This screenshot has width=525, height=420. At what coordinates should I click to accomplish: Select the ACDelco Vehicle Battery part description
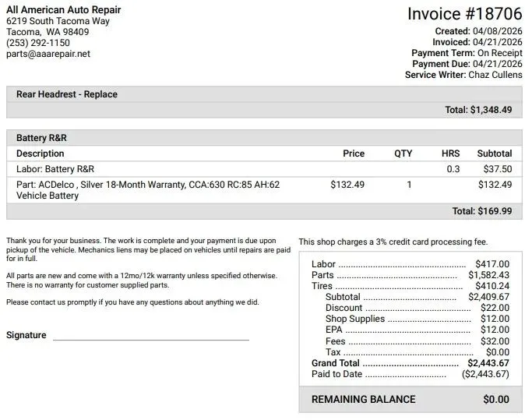[148, 190]
